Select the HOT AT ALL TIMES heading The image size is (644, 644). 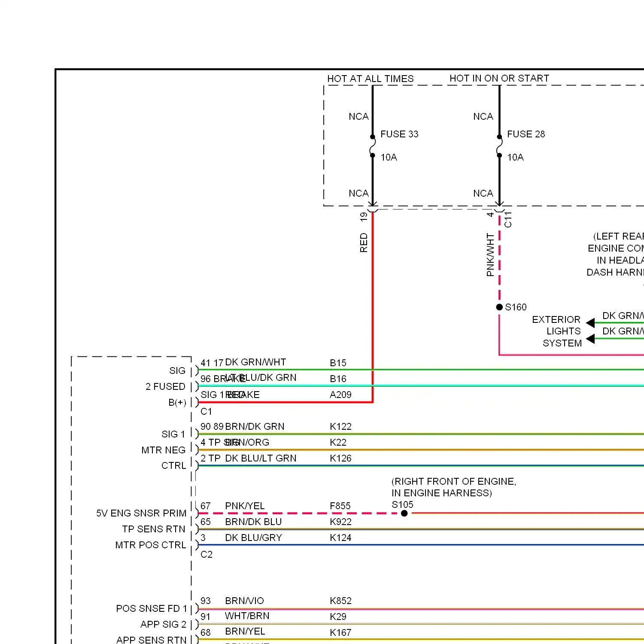pyautogui.click(x=371, y=79)
